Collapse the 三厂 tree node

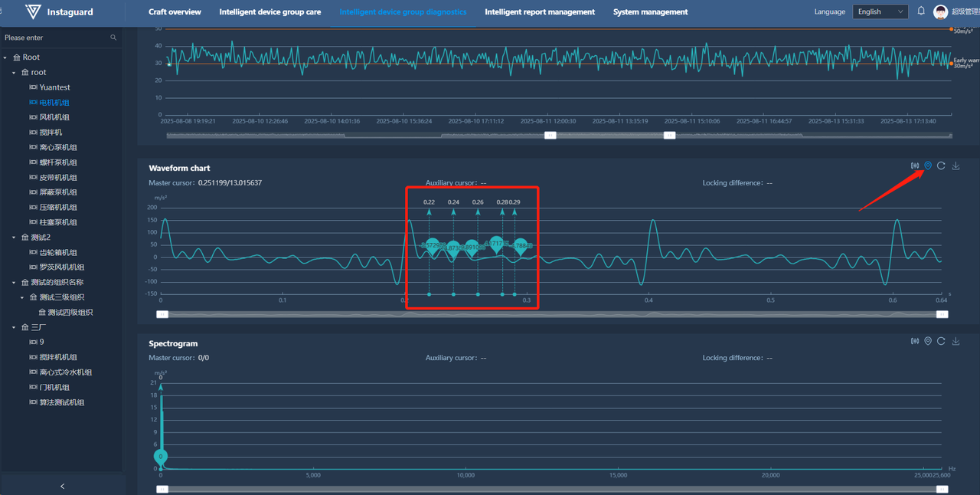point(14,327)
